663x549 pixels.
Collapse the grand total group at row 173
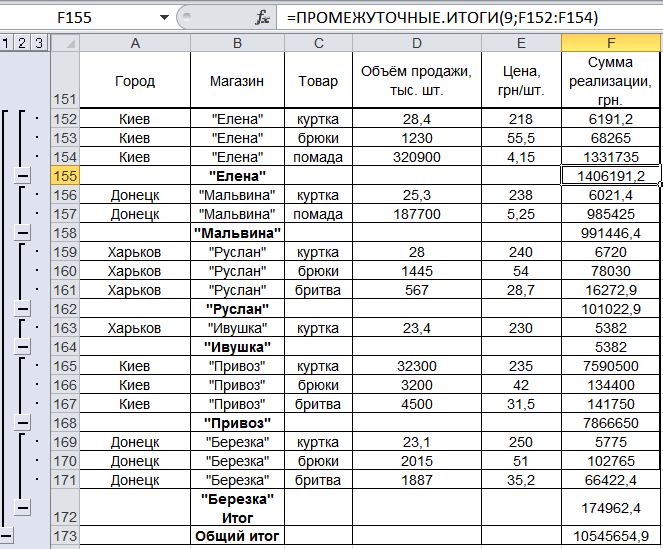pos(6,535)
